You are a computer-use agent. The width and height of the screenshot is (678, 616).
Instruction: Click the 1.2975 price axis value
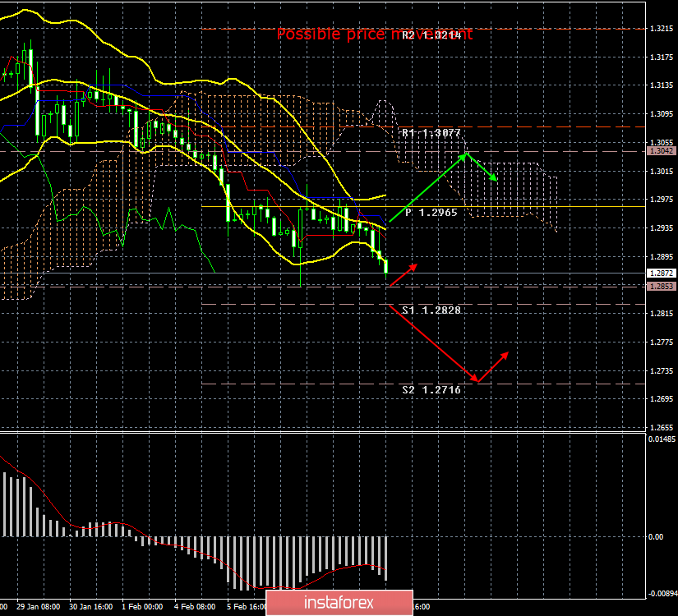[662, 200]
